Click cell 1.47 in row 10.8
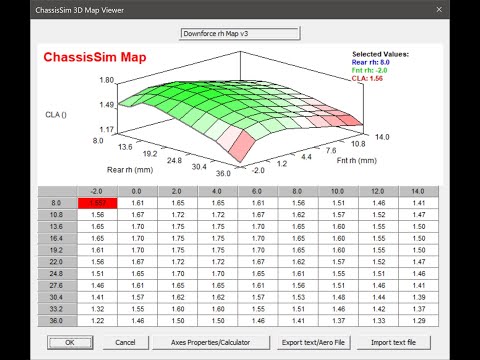This screenshot has height=360, width=480. click(419, 215)
